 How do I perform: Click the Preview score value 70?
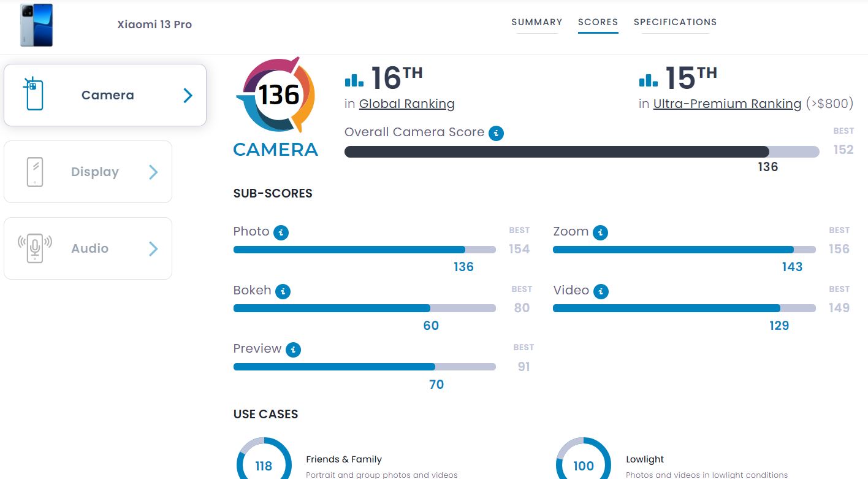[x=436, y=385]
